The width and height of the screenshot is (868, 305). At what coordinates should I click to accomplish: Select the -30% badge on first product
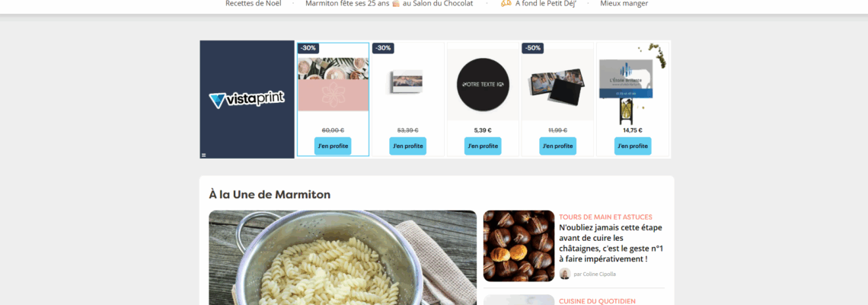308,48
